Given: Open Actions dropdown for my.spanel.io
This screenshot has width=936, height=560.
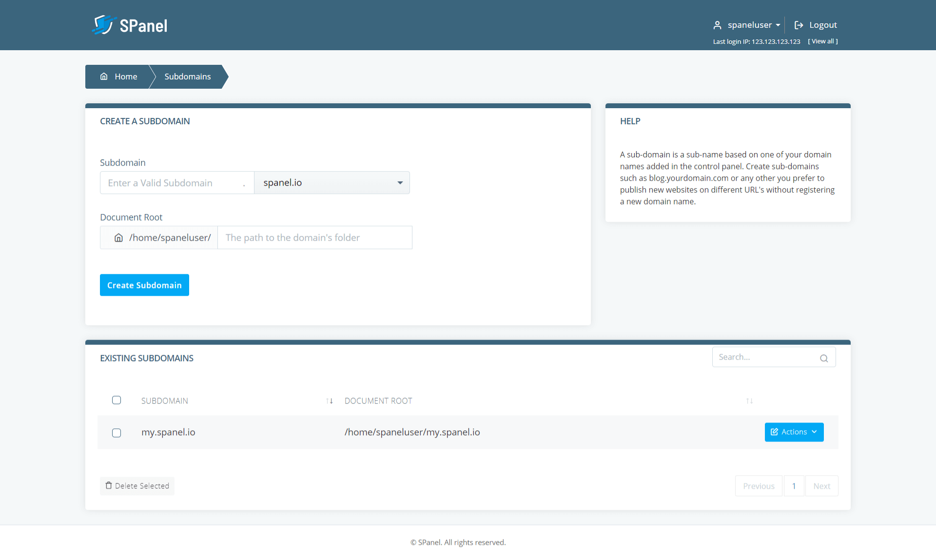Looking at the screenshot, I should pyautogui.click(x=794, y=432).
